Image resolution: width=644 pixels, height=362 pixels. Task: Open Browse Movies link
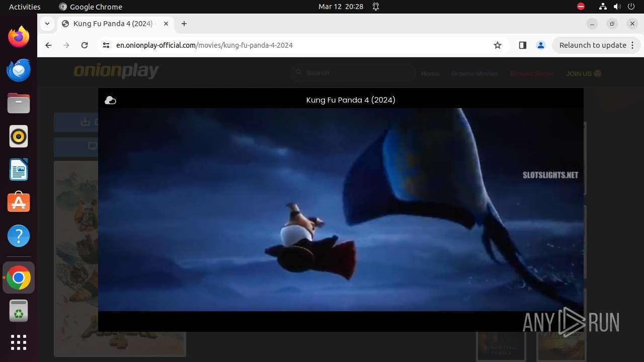pos(474,73)
